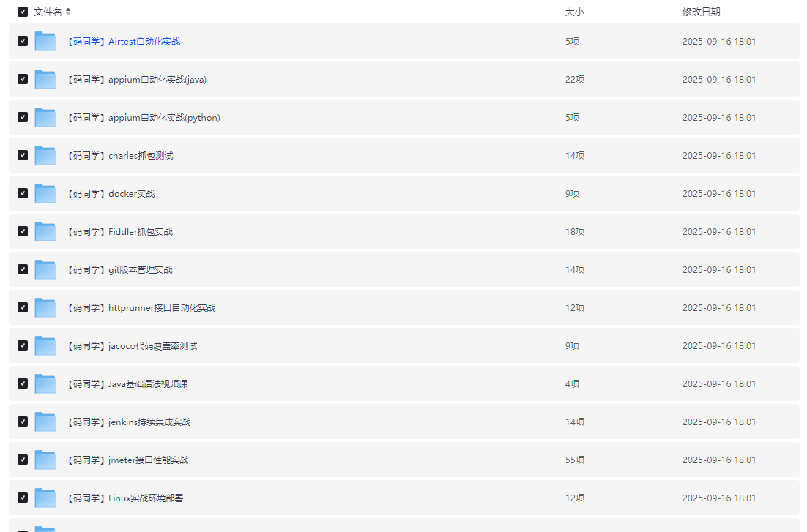The image size is (807, 532).
Task: Click the folder icon for git版本管理实战
Action: 45,270
